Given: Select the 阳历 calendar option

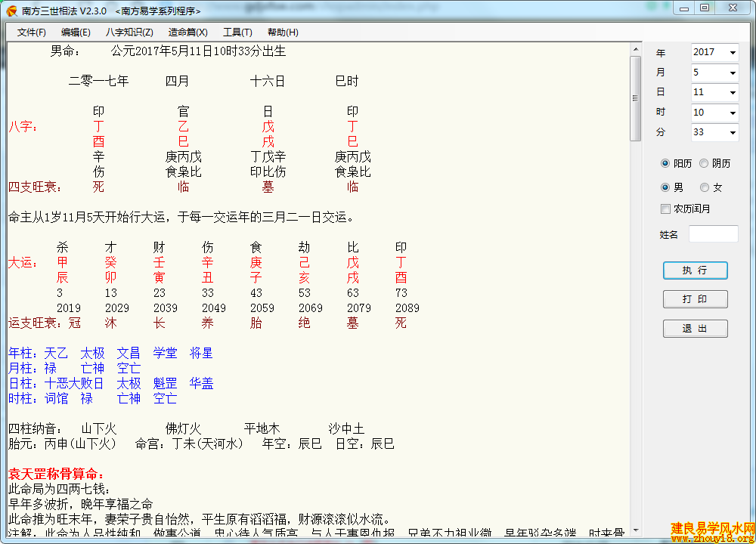Looking at the screenshot, I should [665, 163].
